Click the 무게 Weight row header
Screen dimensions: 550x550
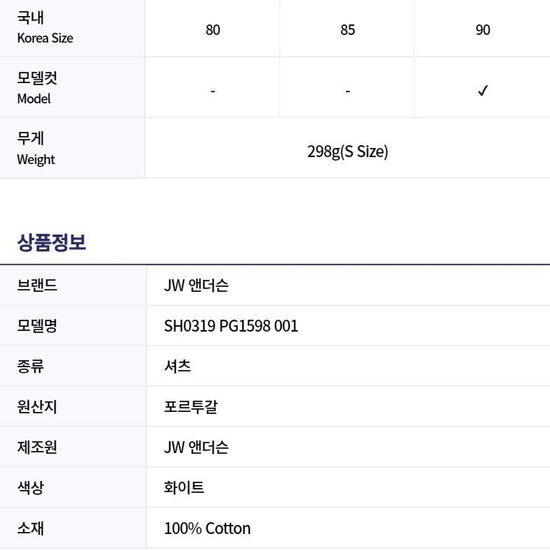point(72,148)
